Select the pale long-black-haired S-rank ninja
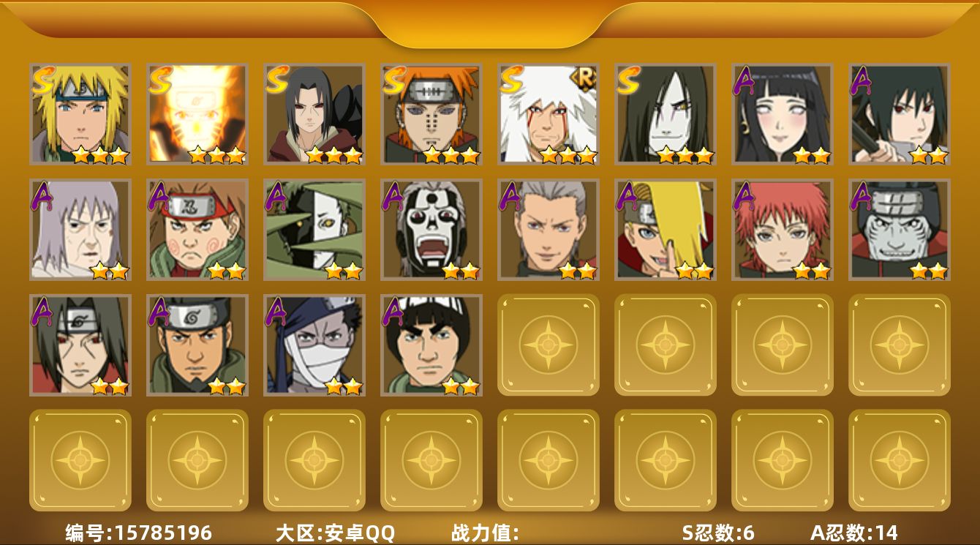Image resolution: width=980 pixels, height=545 pixels. click(666, 114)
